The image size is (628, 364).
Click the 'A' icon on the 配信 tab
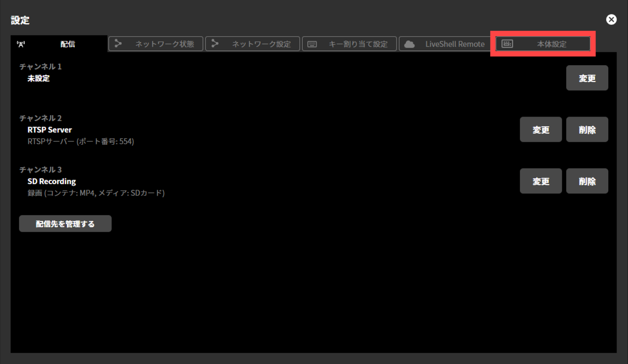pos(22,43)
